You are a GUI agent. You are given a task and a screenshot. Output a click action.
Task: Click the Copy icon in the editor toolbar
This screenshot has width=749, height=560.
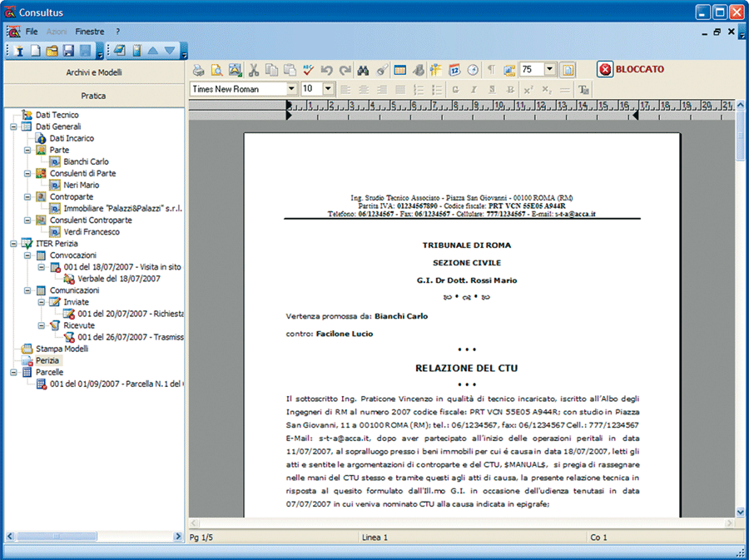[271, 70]
